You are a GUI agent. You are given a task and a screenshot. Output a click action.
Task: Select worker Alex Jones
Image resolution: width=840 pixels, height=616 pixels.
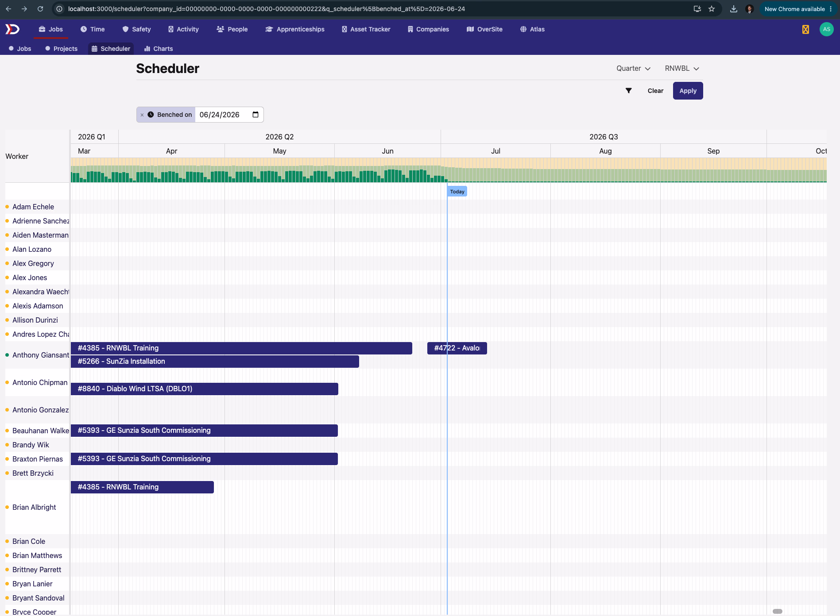click(30, 277)
